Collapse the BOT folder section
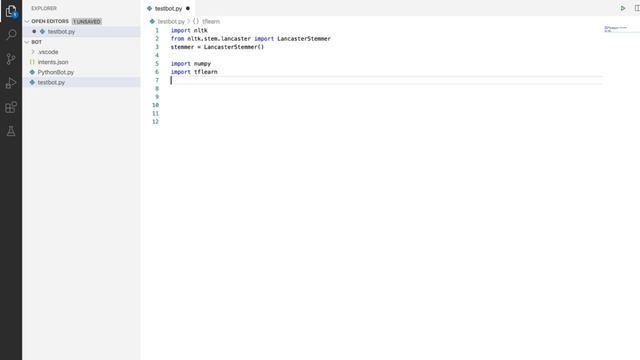 (27, 42)
